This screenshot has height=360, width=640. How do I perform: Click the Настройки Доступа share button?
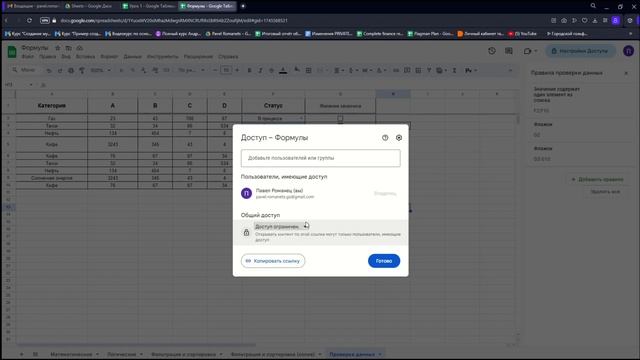[x=580, y=51]
